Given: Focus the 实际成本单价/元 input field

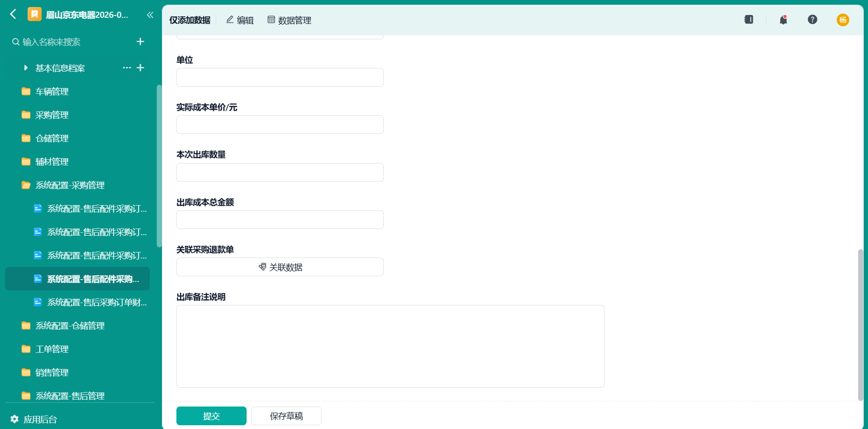Looking at the screenshot, I should click(x=280, y=125).
